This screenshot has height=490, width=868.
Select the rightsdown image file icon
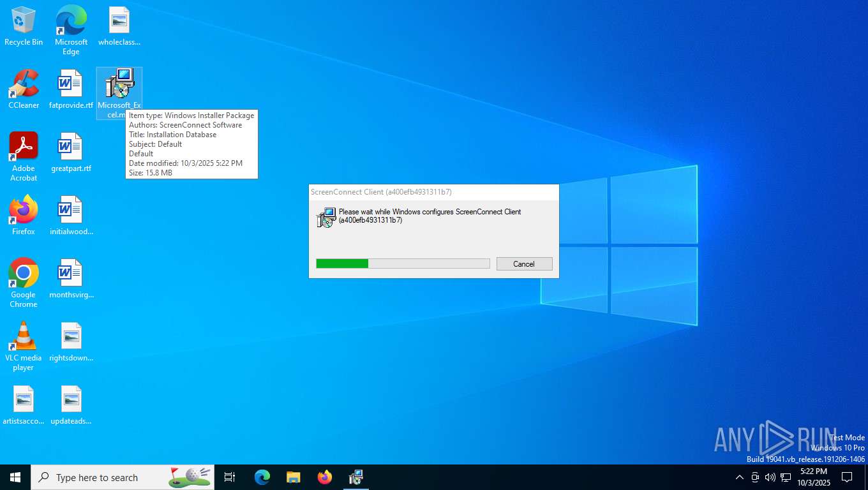(71, 342)
